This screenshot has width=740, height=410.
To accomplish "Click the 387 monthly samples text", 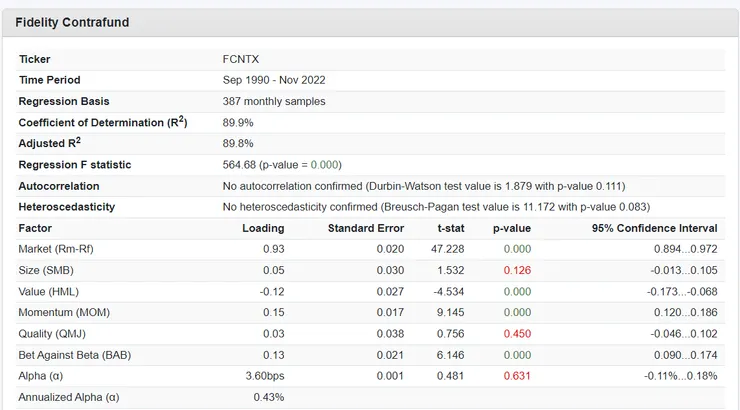I will (273, 101).
